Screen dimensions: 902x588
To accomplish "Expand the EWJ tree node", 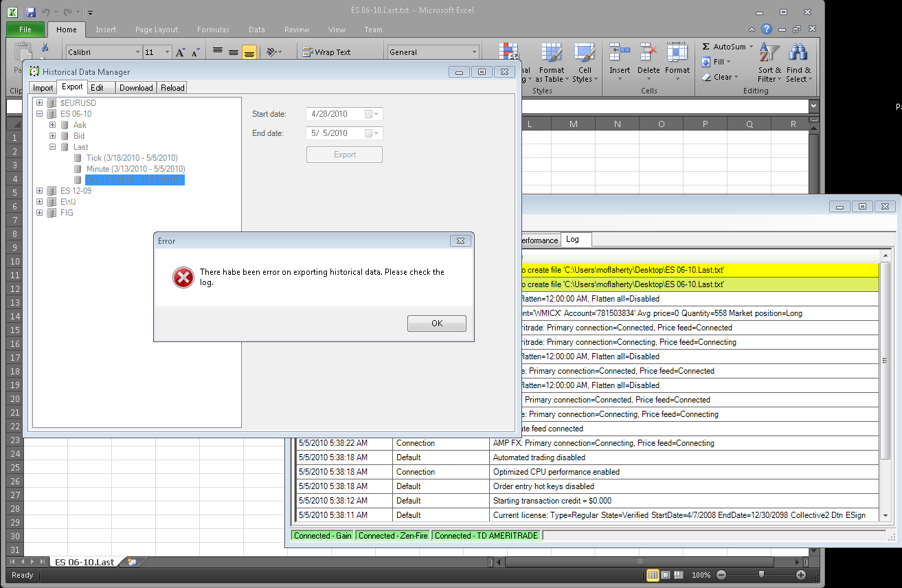I will (x=40, y=202).
